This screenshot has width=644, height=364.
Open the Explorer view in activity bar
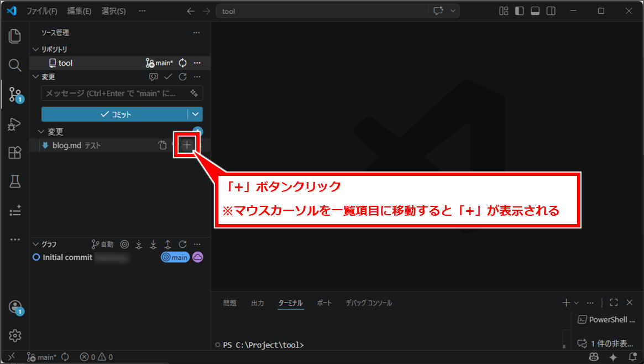(15, 37)
